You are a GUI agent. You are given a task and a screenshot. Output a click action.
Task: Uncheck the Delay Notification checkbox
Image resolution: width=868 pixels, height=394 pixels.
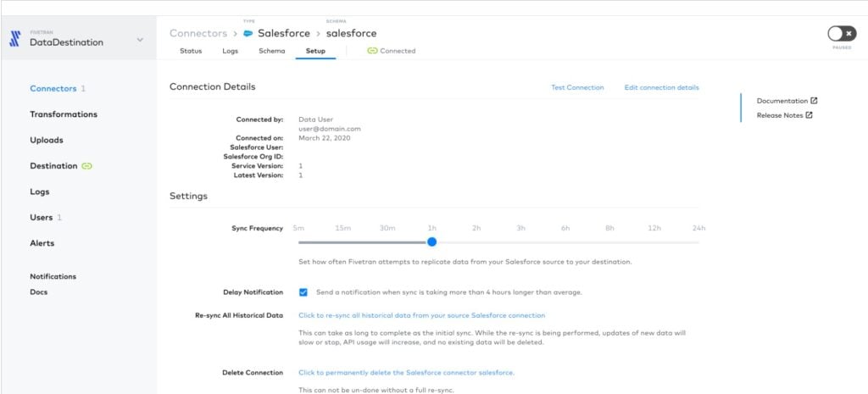click(x=303, y=292)
